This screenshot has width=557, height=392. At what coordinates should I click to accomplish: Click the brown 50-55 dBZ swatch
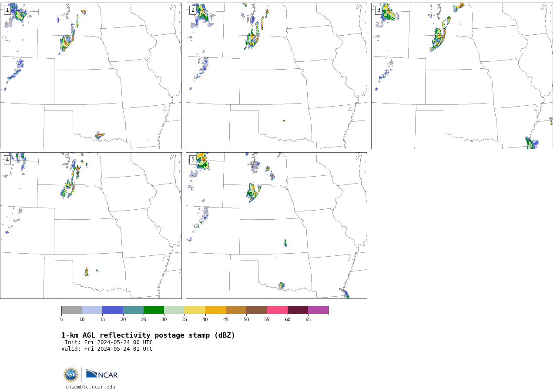click(257, 310)
